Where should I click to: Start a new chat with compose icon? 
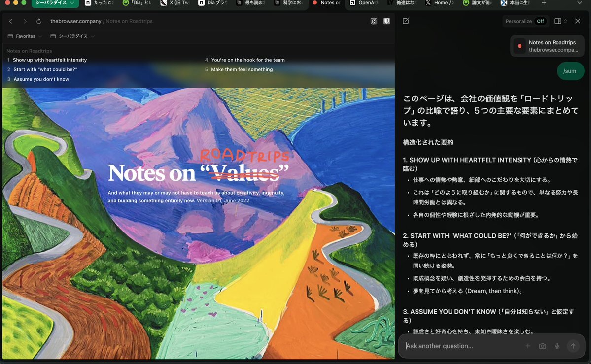406,21
